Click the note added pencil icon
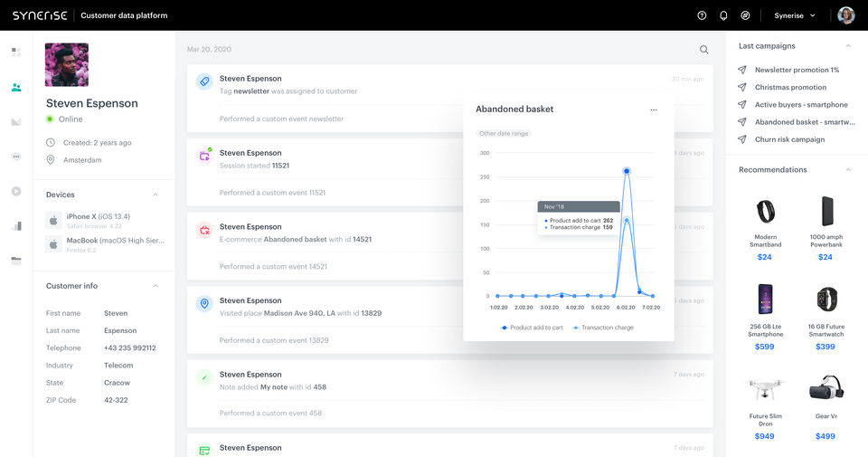Viewport: 868px width, 457px height. [x=204, y=377]
